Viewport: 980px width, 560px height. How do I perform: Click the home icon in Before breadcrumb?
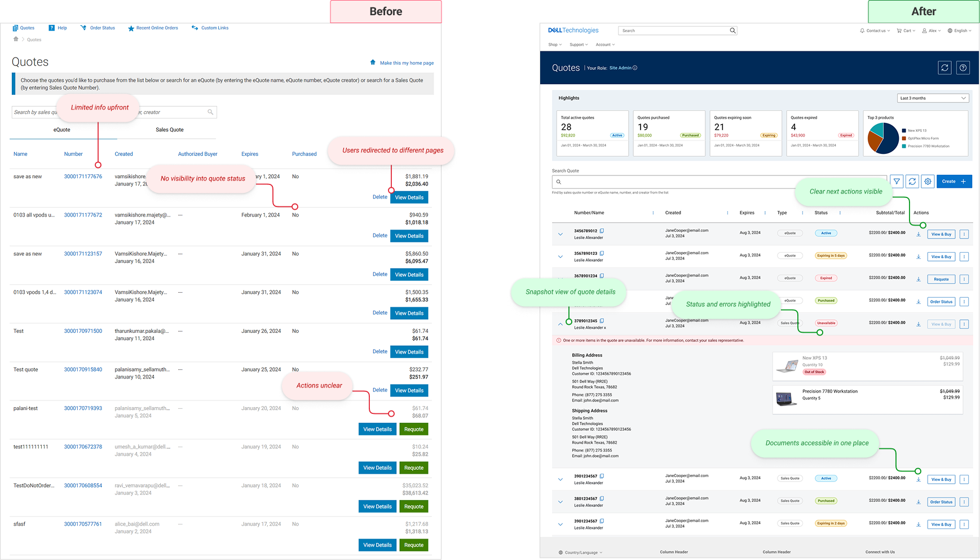click(x=16, y=39)
